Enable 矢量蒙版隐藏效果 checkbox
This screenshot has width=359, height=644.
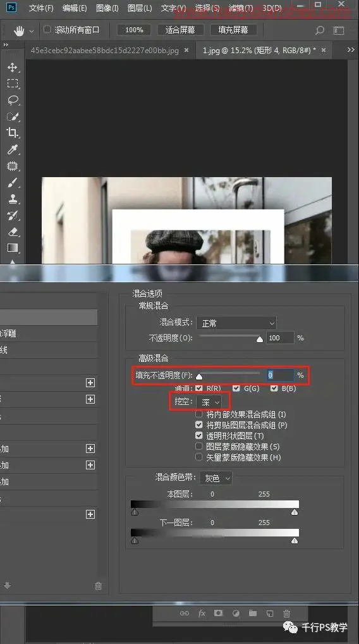coord(199,457)
